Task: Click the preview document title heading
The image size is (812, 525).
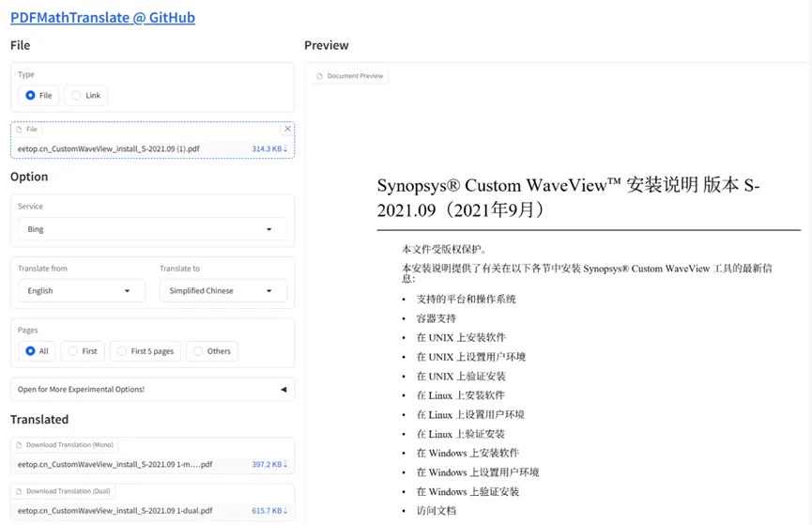Action: coord(568,197)
